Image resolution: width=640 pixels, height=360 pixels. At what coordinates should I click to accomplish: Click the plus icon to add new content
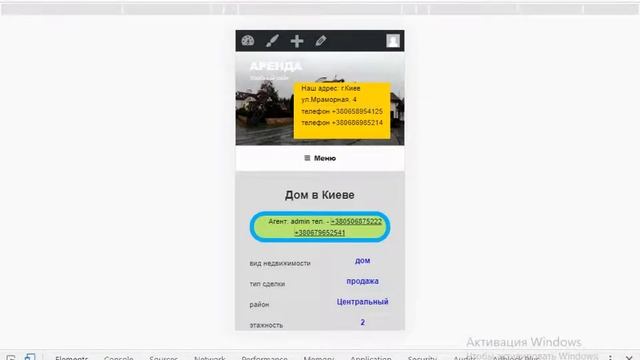click(x=297, y=41)
